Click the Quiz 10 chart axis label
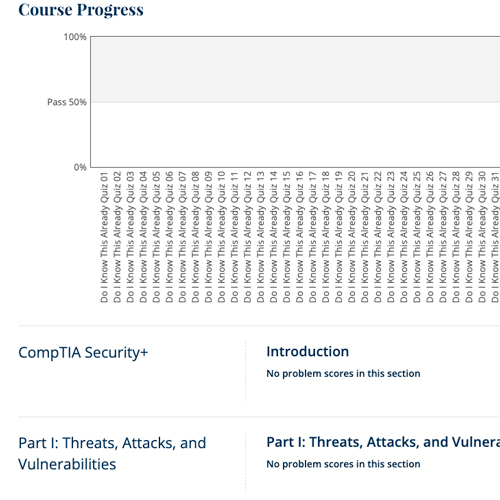 coord(222,237)
